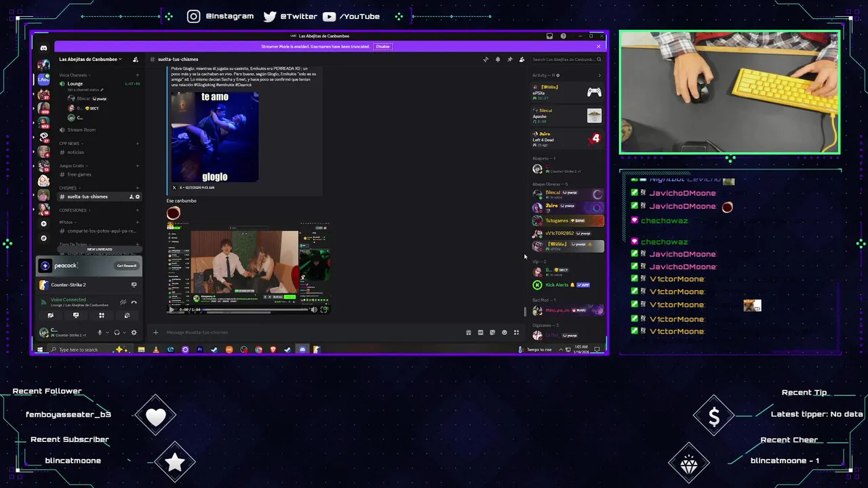The width and height of the screenshot is (868, 488).
Task: Open soundboard button in voice panel
Action: click(127, 315)
